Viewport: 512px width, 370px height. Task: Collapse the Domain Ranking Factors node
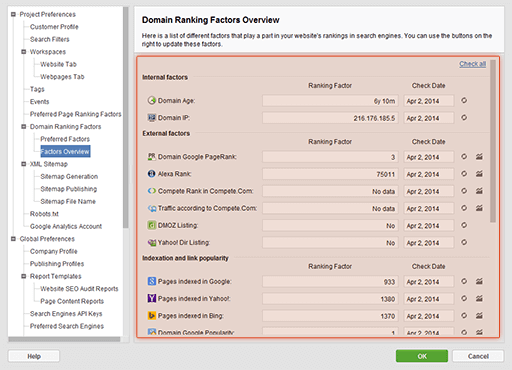click(24, 127)
